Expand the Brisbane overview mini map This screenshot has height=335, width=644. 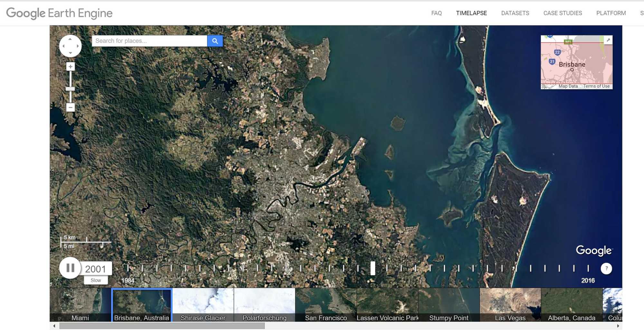[x=608, y=40]
